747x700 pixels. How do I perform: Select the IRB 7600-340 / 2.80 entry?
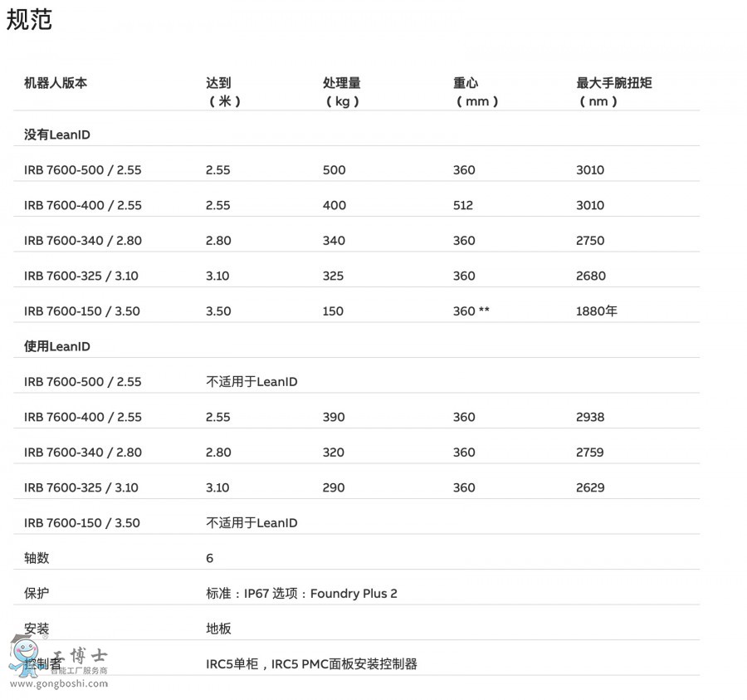(82, 240)
